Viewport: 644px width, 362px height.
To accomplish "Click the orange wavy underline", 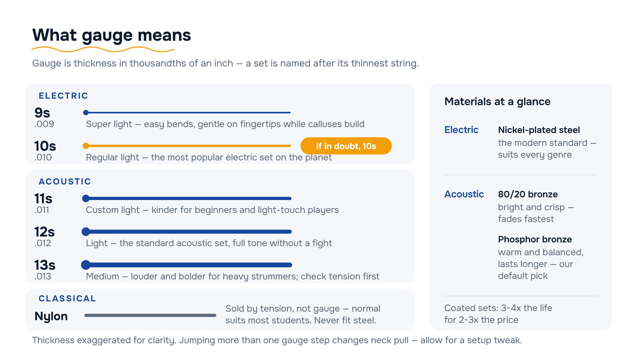I will pyautogui.click(x=103, y=49).
